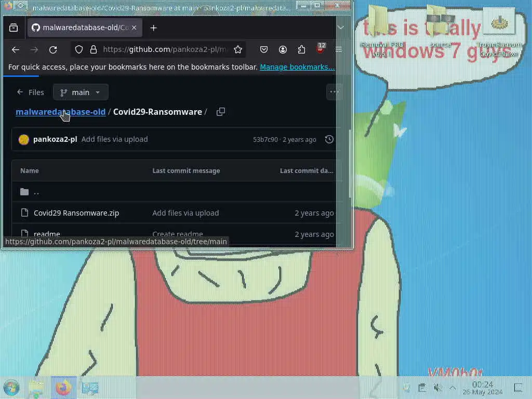Click the pankoza2-pl avatar image

(x=24, y=139)
